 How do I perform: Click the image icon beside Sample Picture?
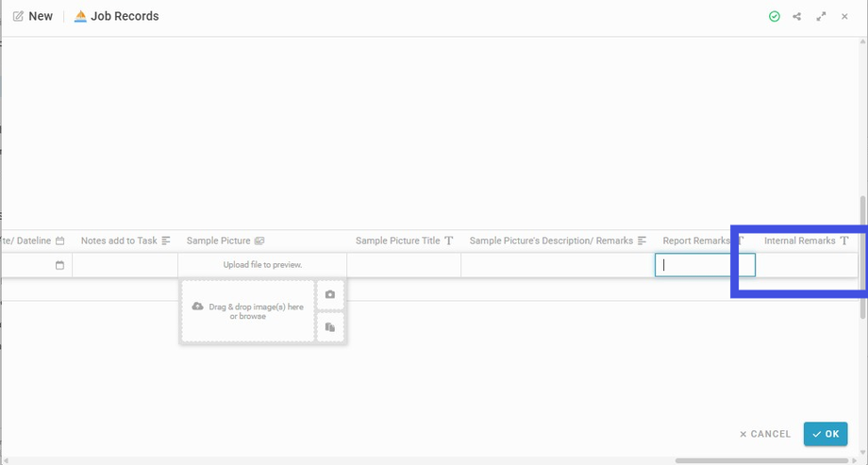259,241
